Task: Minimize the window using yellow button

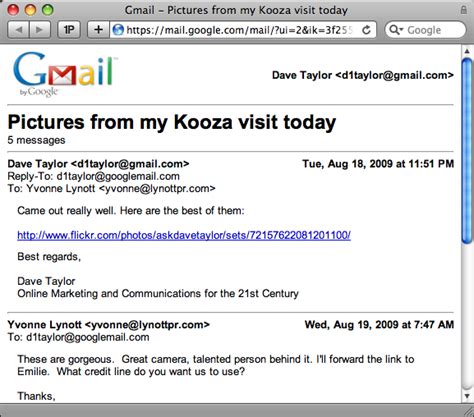Action: click(30, 10)
